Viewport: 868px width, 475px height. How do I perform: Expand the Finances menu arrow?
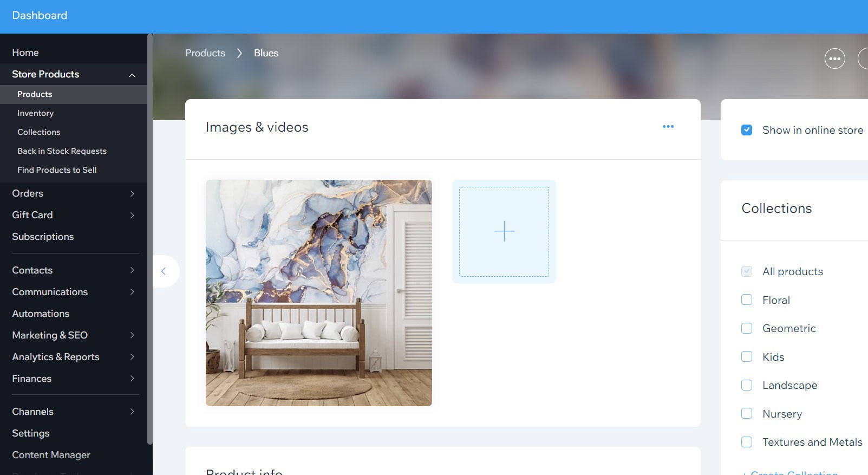pos(132,379)
